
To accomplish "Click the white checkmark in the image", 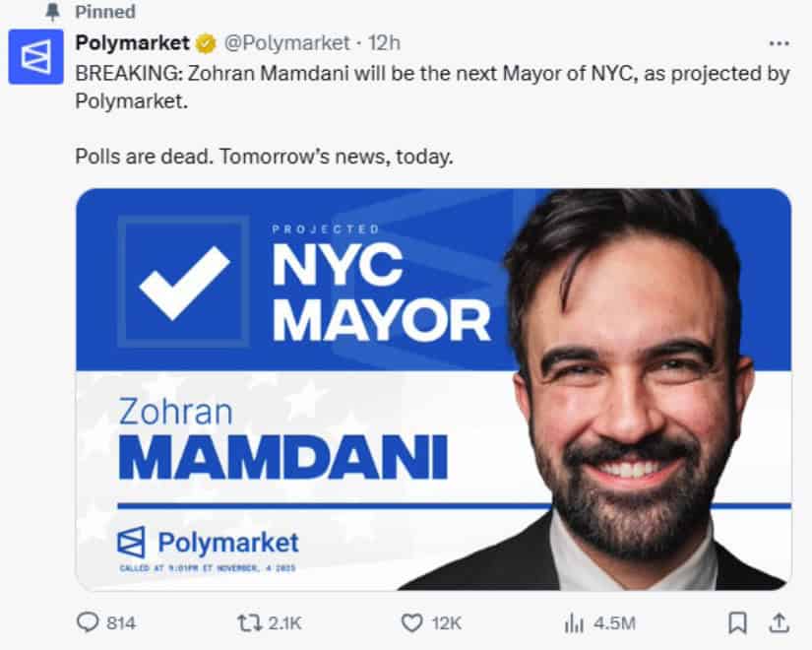I will click(184, 281).
